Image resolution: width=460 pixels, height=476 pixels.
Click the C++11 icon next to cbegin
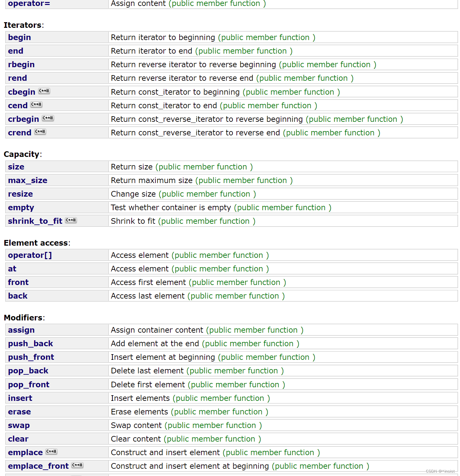click(44, 91)
